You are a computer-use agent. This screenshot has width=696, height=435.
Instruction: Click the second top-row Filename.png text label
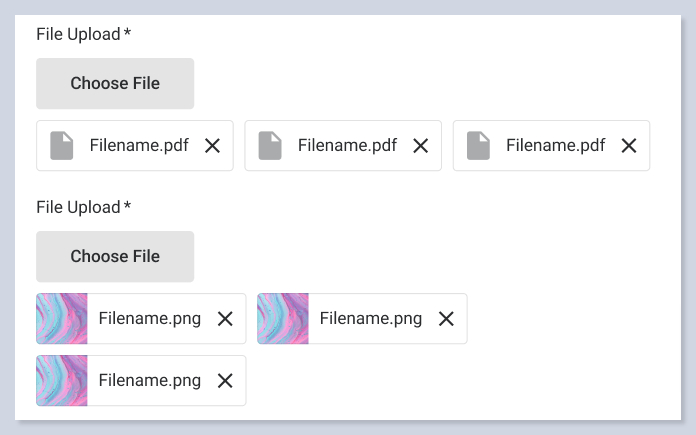[x=371, y=319]
